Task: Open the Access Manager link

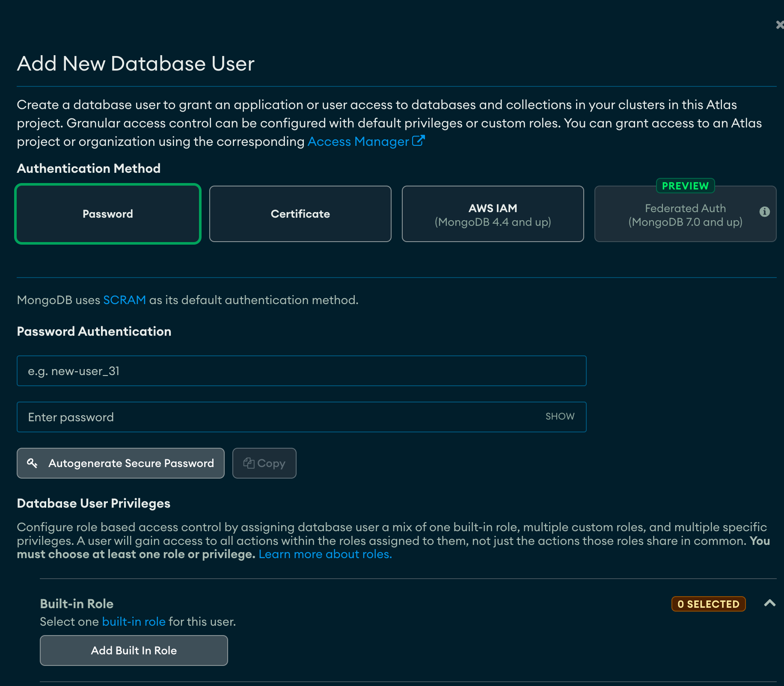Action: click(358, 142)
